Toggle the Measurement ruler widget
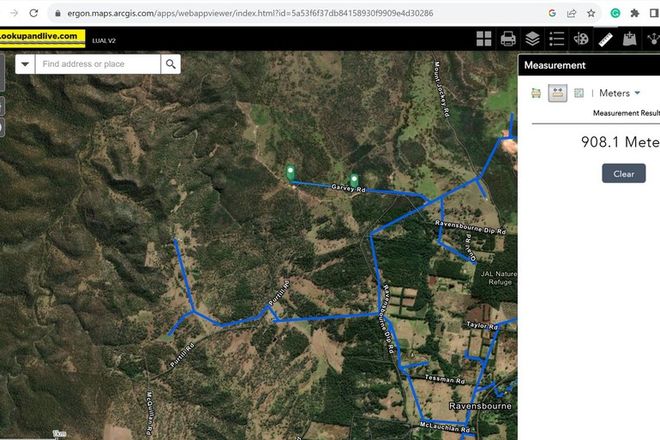The height and width of the screenshot is (440, 660). point(605,39)
